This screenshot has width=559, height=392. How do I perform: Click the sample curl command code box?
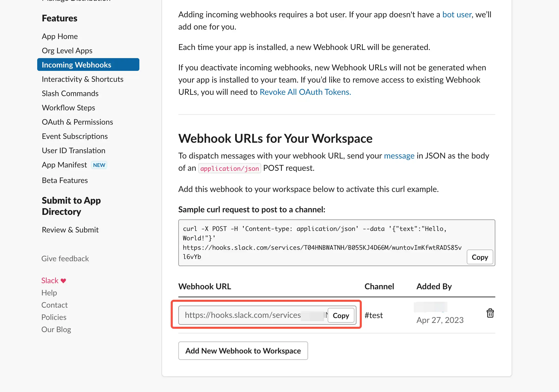pyautogui.click(x=337, y=243)
